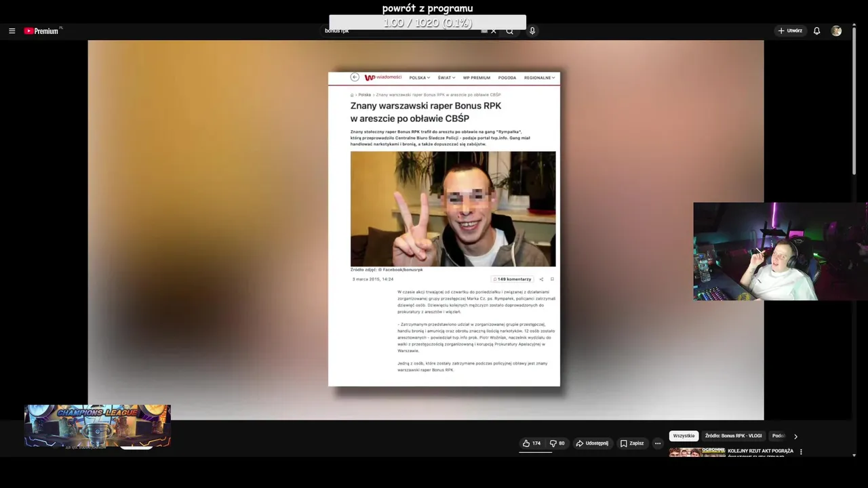This screenshot has height=488, width=868.
Task: Click the headline 'Znany warszawski raper Bonus RPK'
Action: pyautogui.click(x=426, y=106)
